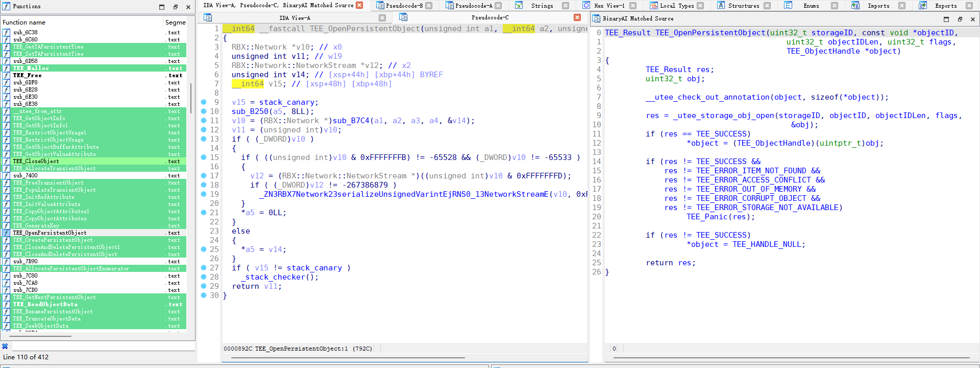The image size is (980, 368).
Task: Select the IDA View-A subview title
Action: point(295,18)
